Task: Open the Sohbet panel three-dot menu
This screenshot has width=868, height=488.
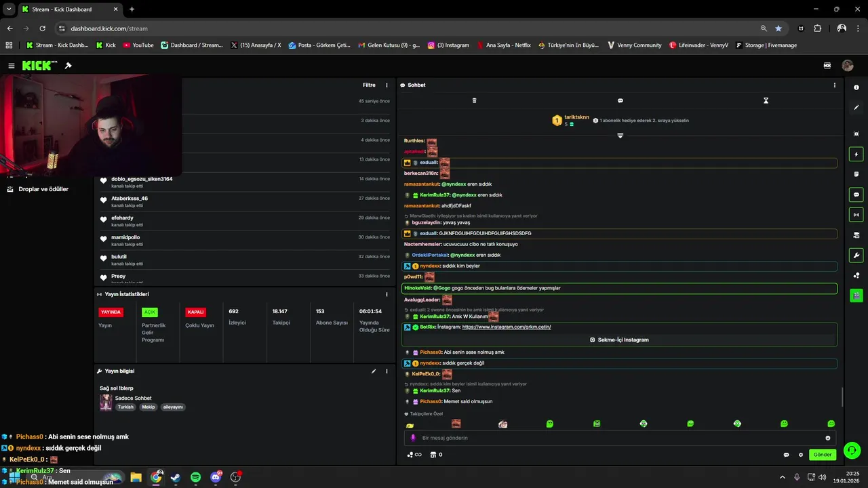Action: (x=834, y=85)
